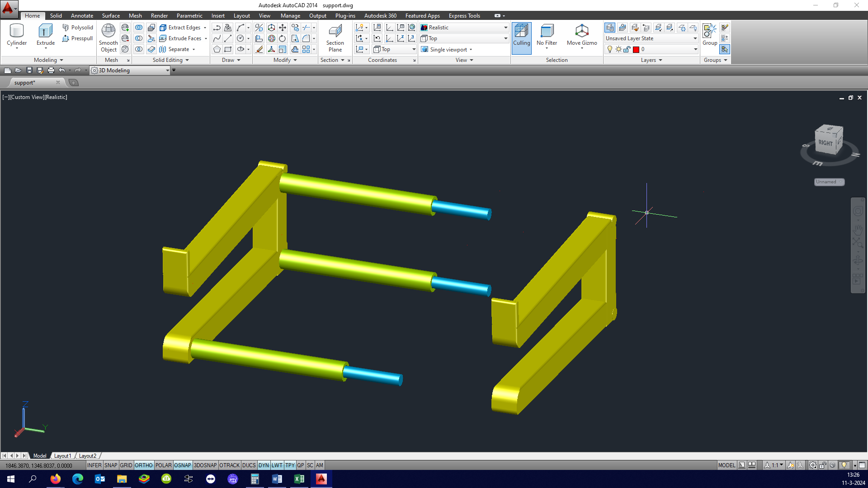Image resolution: width=868 pixels, height=488 pixels.
Task: Open the Layer Properties manager icon
Action: coord(610,28)
